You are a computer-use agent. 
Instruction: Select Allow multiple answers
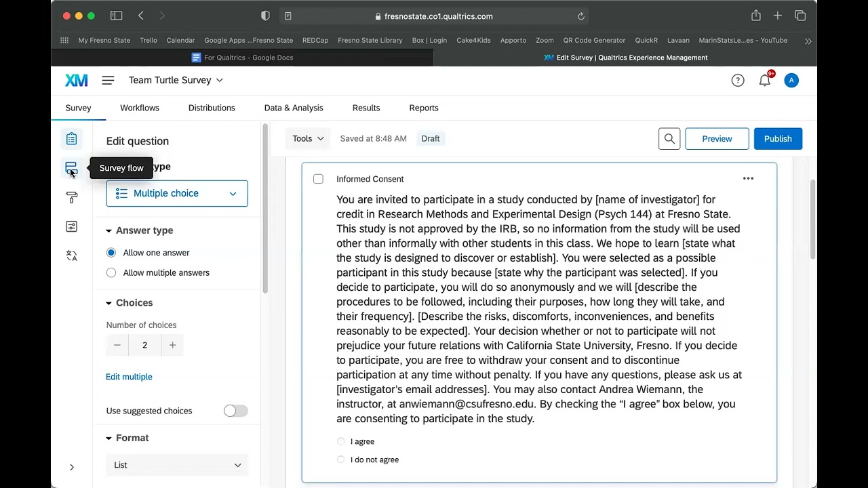click(x=111, y=273)
